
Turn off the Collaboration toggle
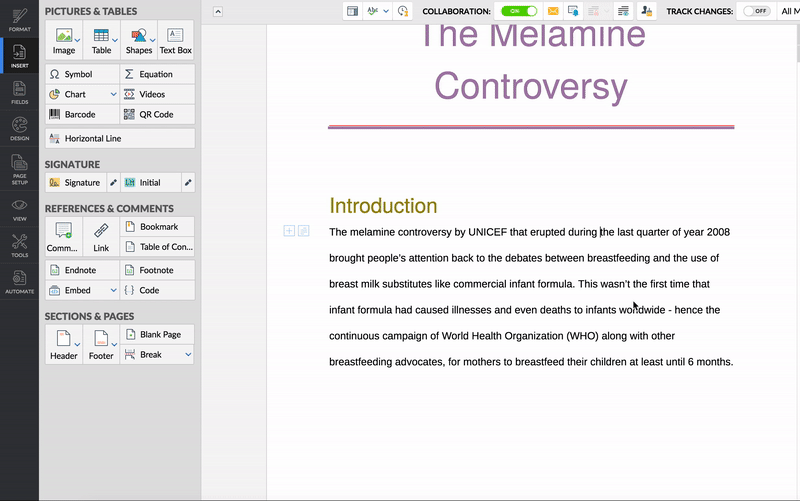point(519,11)
